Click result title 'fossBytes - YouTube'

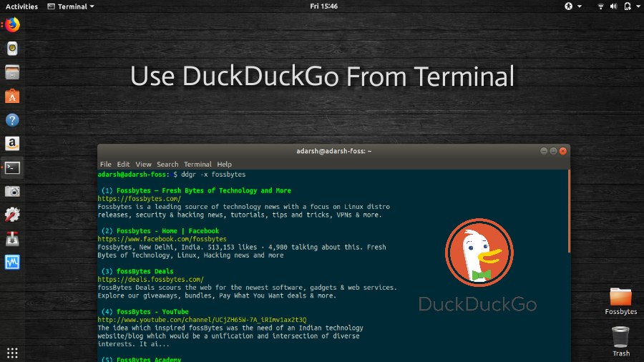click(152, 312)
